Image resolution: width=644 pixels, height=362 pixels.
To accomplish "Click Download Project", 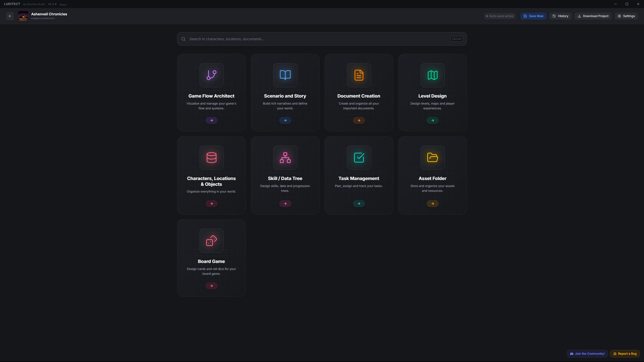I will pos(593,16).
